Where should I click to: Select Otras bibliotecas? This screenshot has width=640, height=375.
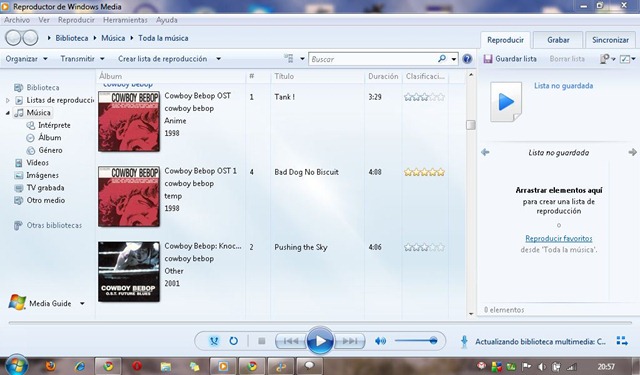click(x=48, y=225)
